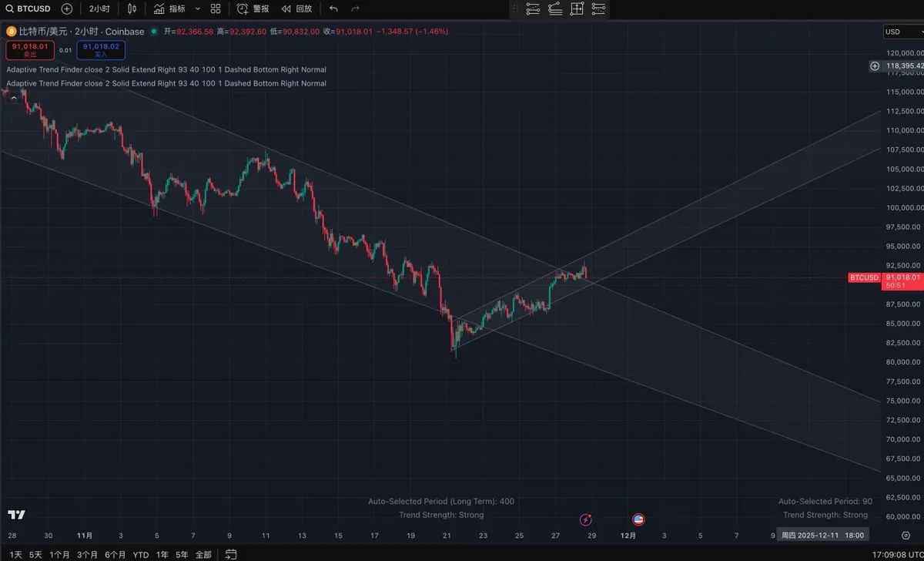Create a 警报 alert
This screenshot has height=561, width=924.
pyautogui.click(x=253, y=8)
